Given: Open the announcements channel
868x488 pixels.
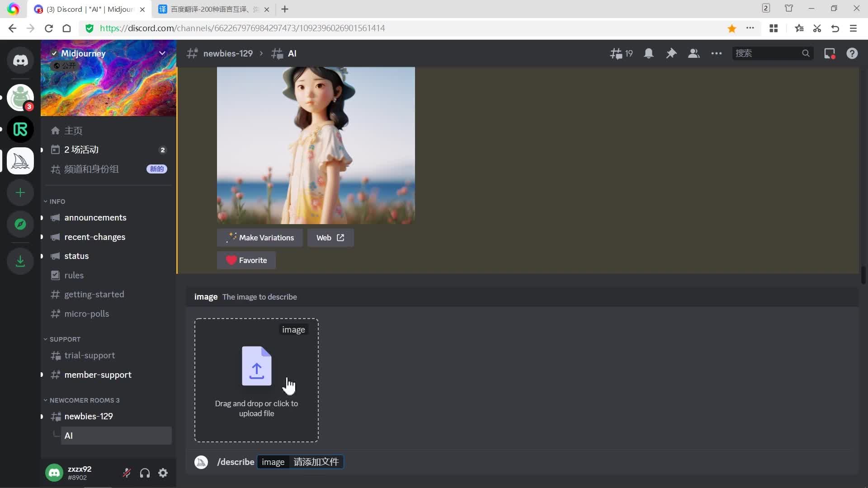Looking at the screenshot, I should pos(95,218).
